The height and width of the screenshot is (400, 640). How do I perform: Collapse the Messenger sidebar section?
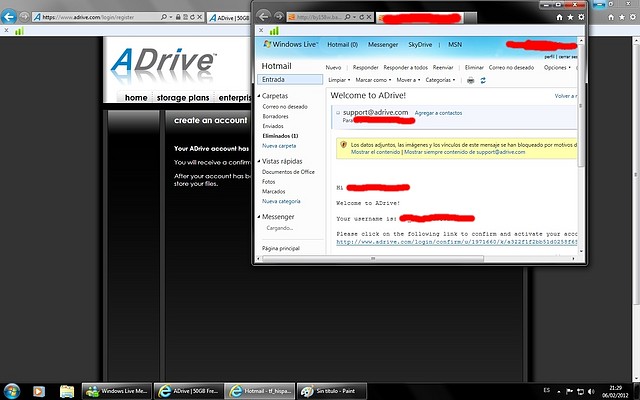pos(259,217)
